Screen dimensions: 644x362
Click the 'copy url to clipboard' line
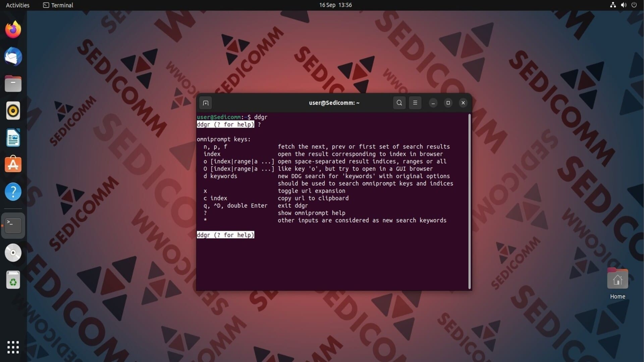pos(313,198)
